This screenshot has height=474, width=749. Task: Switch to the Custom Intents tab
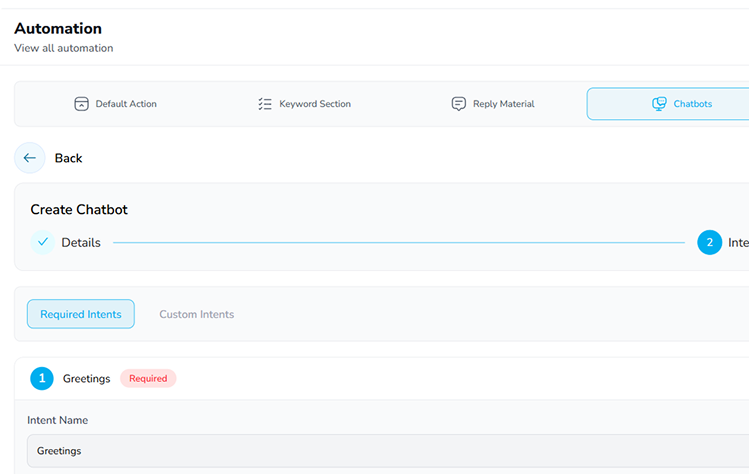196,314
